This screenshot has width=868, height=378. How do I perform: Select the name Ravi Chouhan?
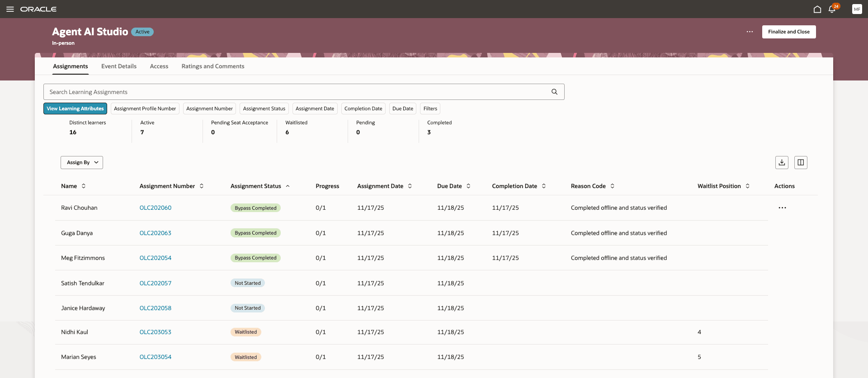[x=79, y=208]
